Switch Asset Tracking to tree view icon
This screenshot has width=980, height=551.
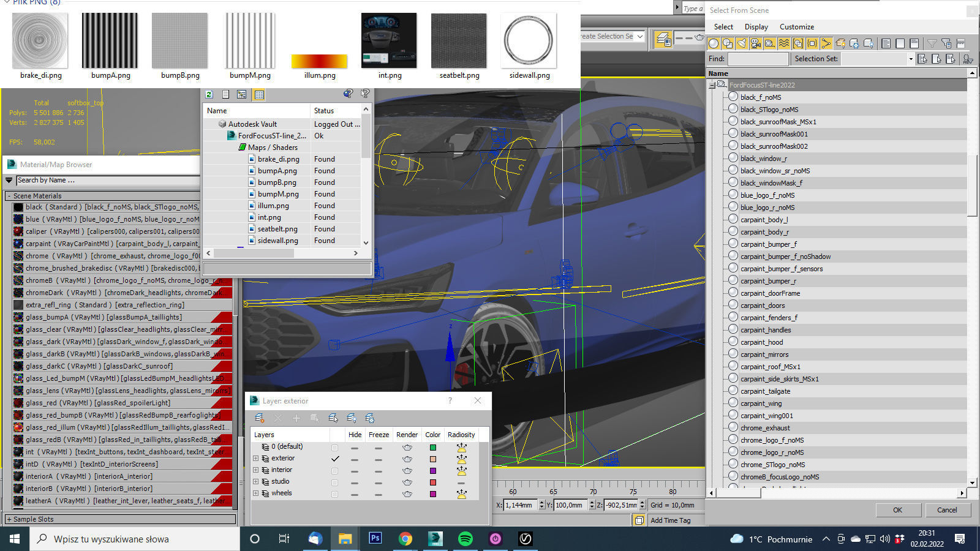pyautogui.click(x=242, y=94)
